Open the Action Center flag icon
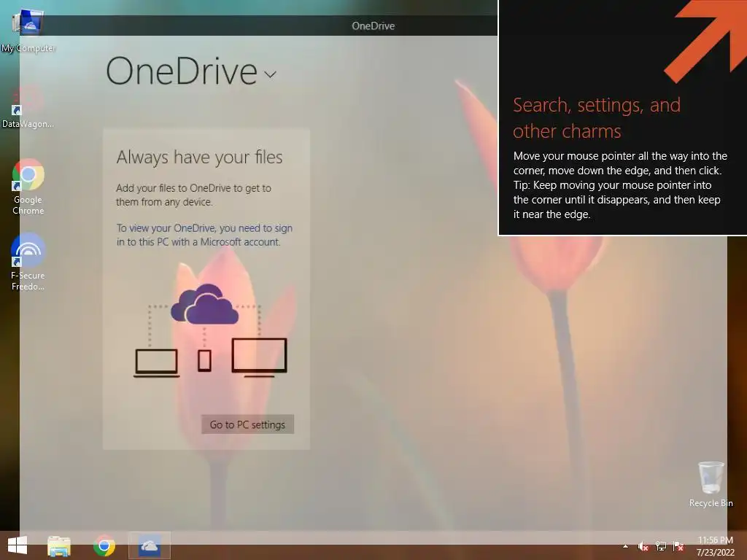Screen dimensions: 747x560 pos(678,546)
